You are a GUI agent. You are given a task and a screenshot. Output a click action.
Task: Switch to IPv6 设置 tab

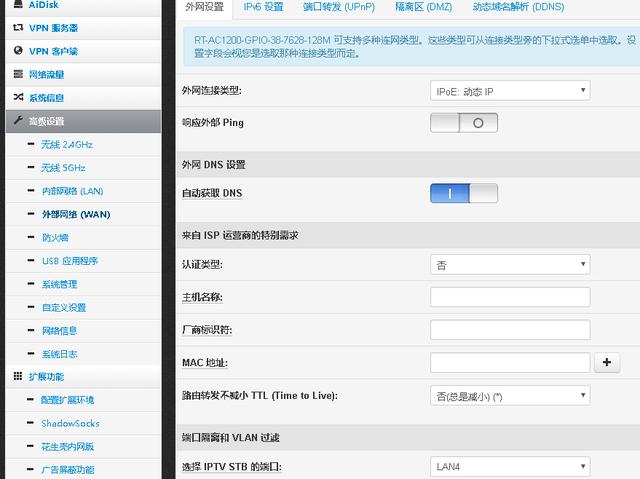263,7
